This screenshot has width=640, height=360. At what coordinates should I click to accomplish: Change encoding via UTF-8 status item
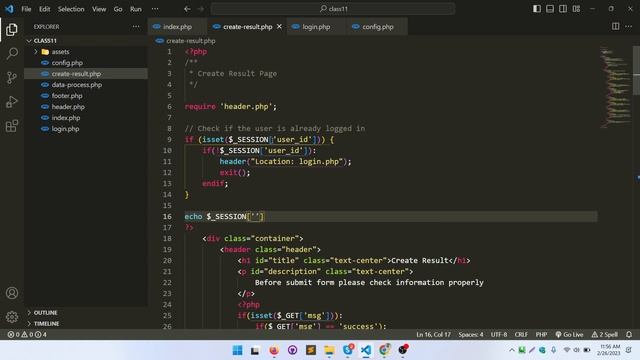click(499, 334)
